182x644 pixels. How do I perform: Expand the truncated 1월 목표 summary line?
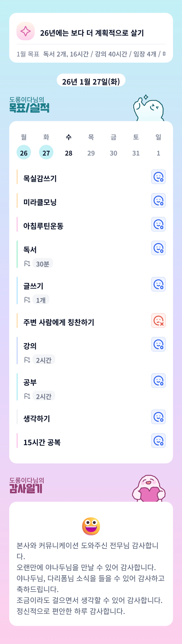91,54
